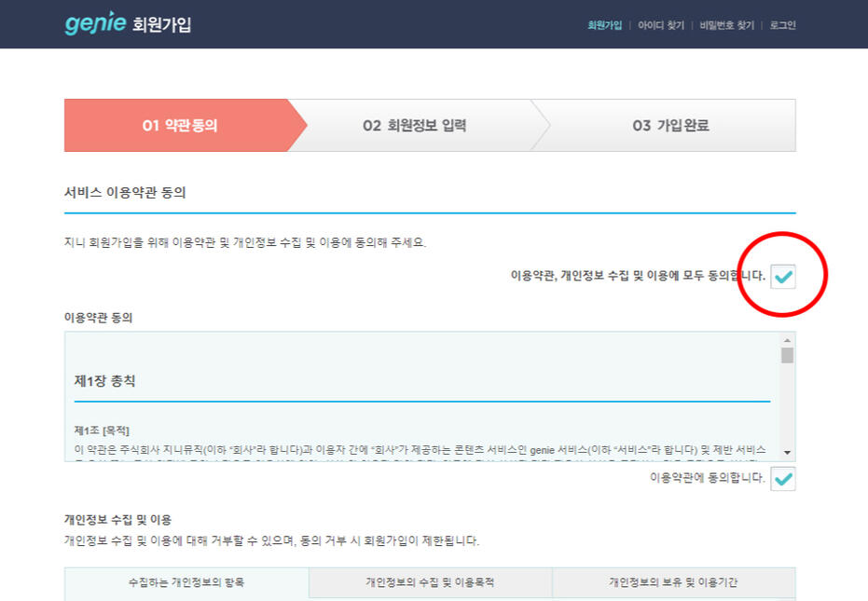This screenshot has width=868, height=601.
Task: Go to 비밀번호 찾기 page
Action: coord(727,25)
